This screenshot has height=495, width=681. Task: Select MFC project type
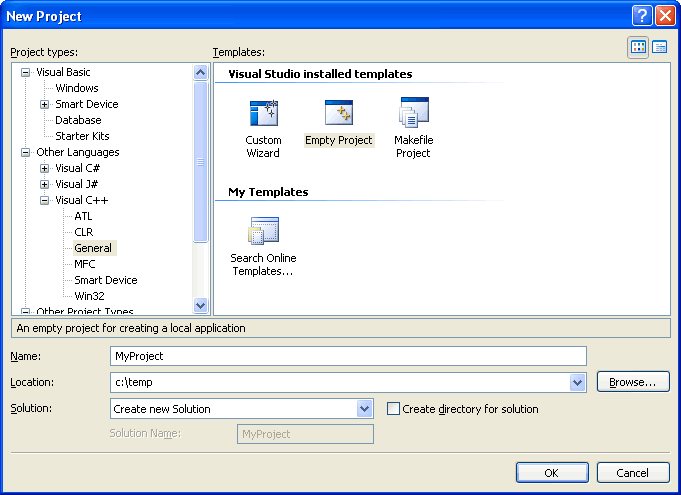(85, 264)
